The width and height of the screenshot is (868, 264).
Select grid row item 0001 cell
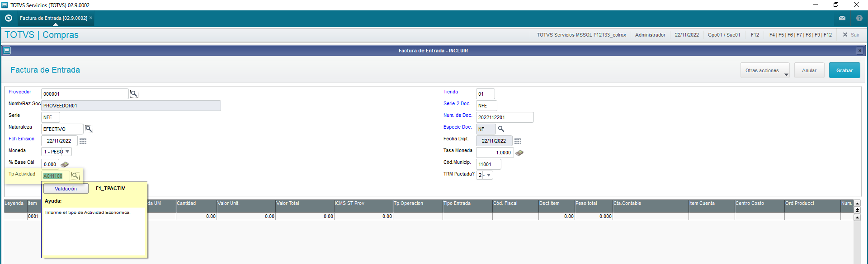[x=33, y=216]
